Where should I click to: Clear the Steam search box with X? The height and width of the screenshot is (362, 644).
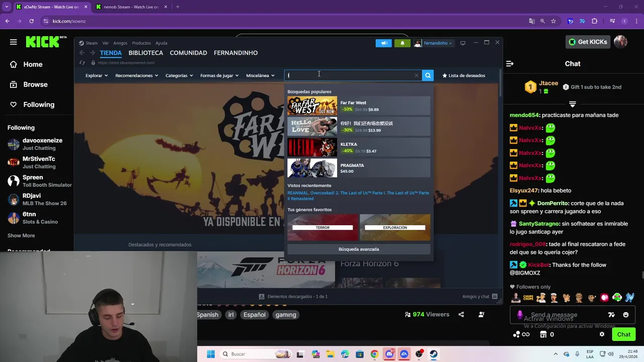coord(416,75)
